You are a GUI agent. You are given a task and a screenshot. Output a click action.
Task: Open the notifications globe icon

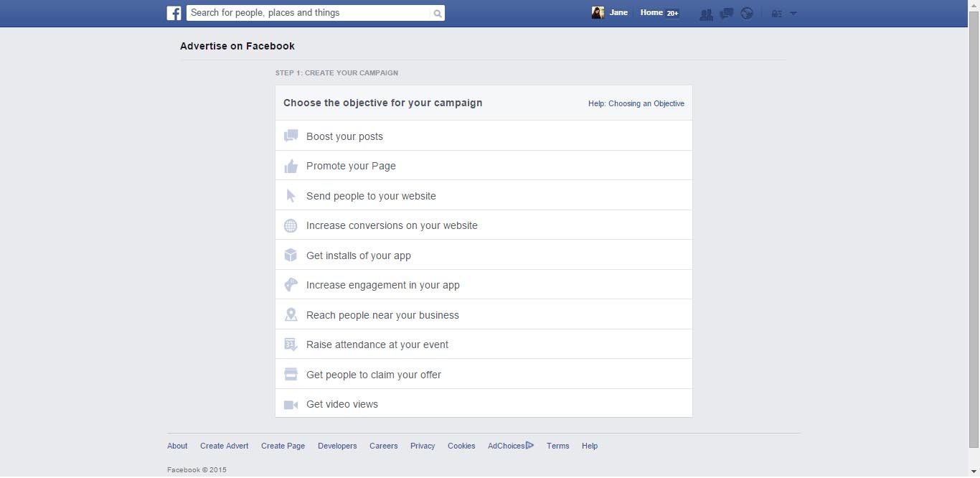pos(747,13)
